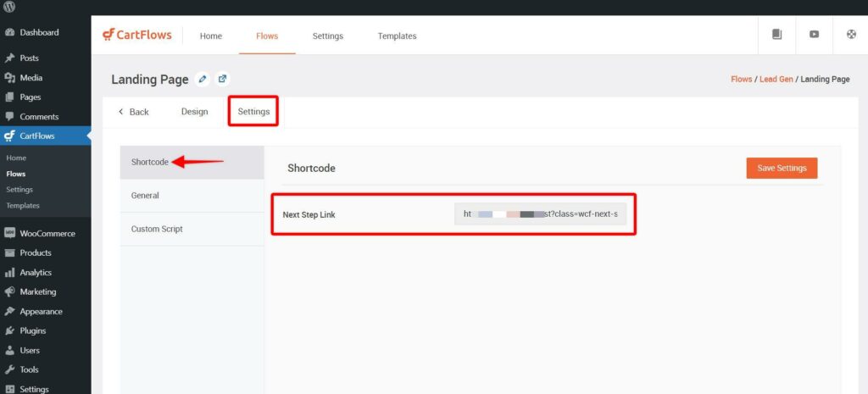Screen dimensions: 868x394
Task: Click the Products icon in sidebar
Action: tap(9, 252)
